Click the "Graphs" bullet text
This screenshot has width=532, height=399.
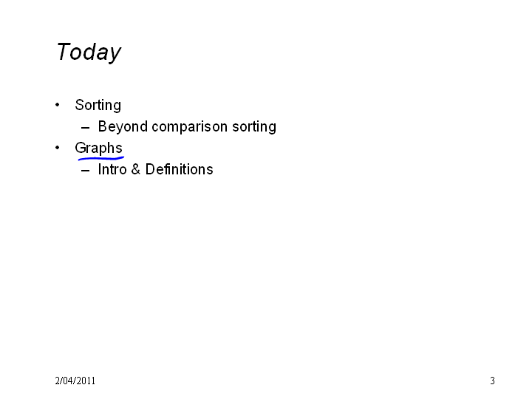click(98, 149)
